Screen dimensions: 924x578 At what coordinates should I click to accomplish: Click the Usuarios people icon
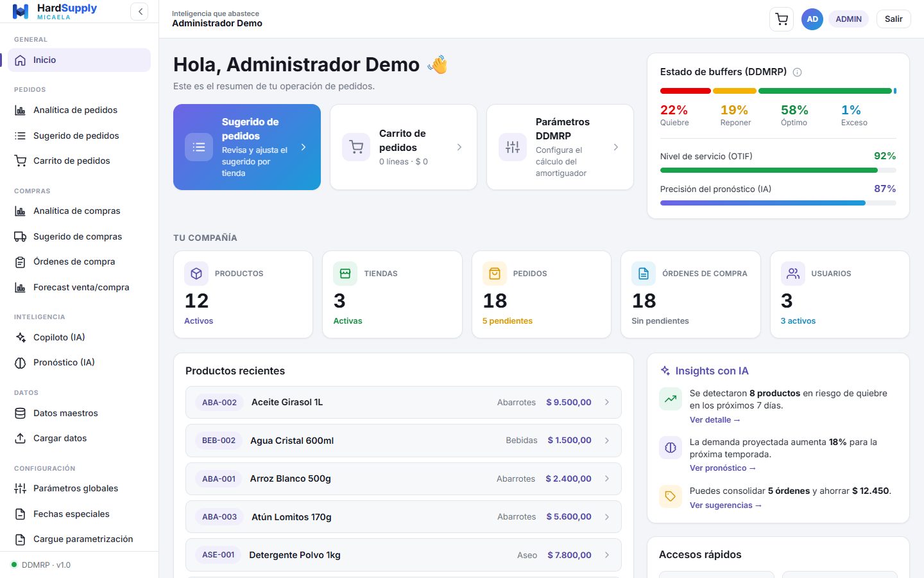tap(793, 274)
